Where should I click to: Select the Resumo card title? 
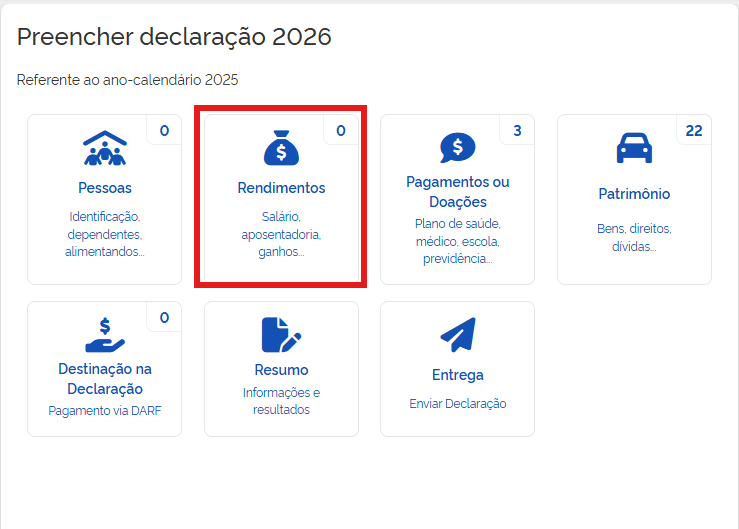point(281,370)
